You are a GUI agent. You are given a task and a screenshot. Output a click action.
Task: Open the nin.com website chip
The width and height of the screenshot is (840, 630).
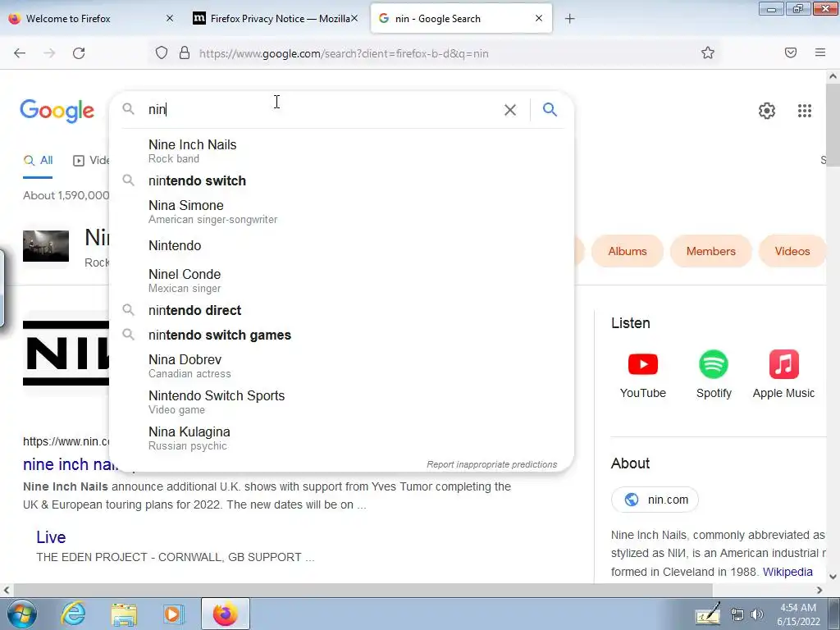click(655, 500)
